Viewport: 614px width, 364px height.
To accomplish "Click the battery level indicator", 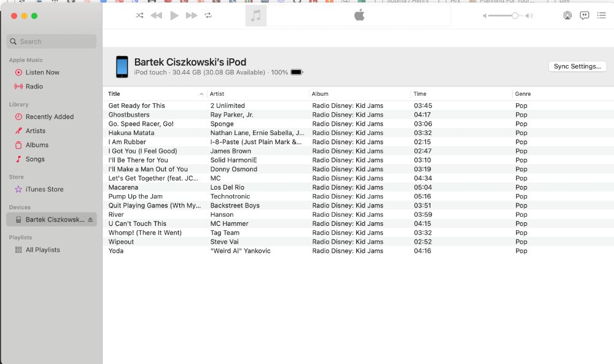I will click(x=297, y=72).
